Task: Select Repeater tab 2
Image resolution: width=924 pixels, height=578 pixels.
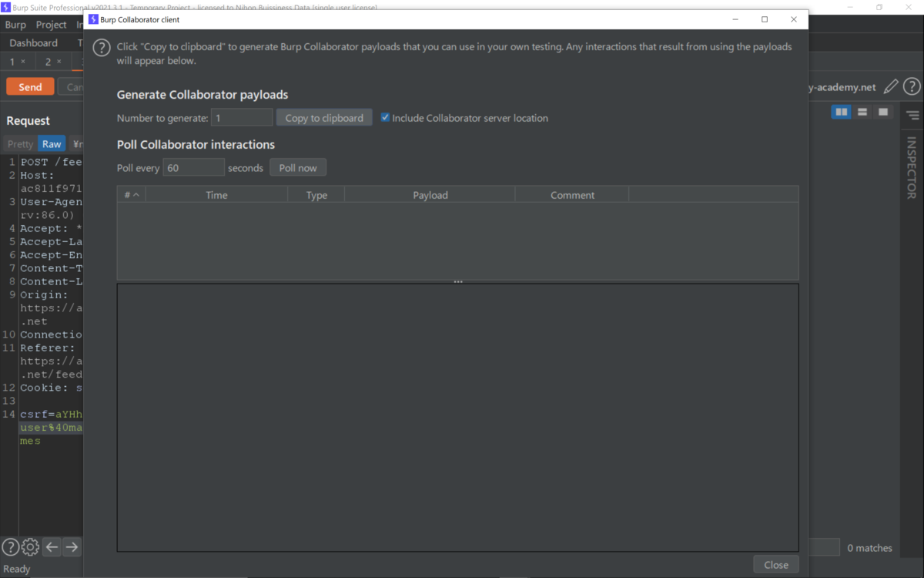Action: point(48,62)
